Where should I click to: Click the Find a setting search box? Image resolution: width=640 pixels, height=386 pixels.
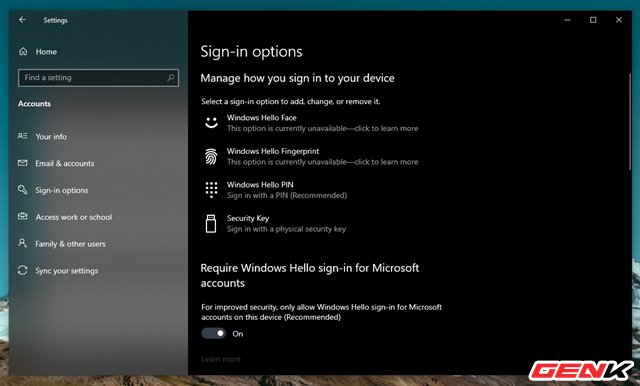click(x=98, y=78)
